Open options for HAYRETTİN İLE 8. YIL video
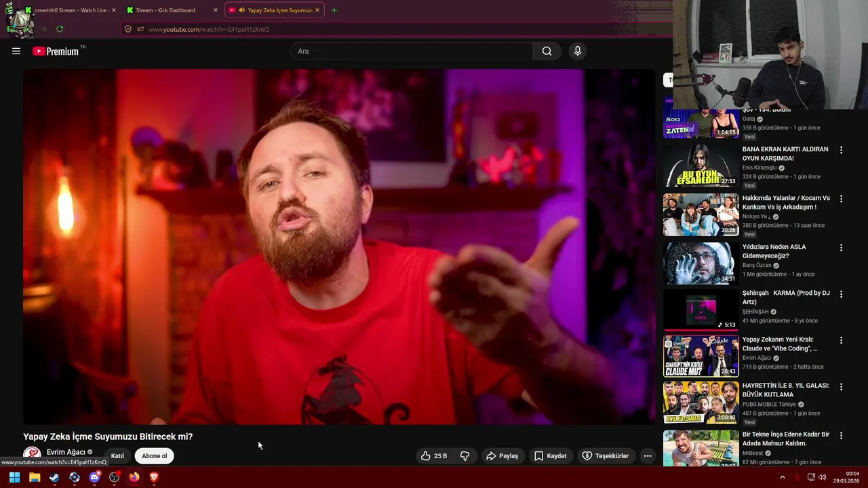This screenshot has height=488, width=868. coord(841,386)
